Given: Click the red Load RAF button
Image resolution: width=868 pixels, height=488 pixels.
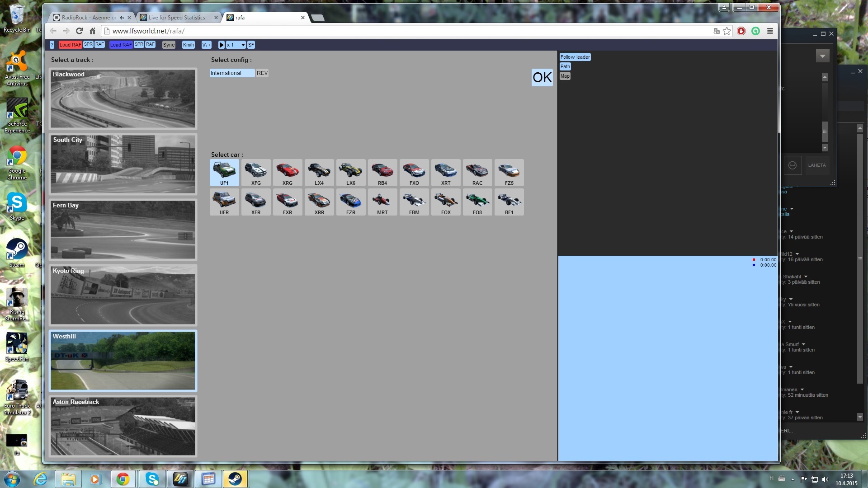Looking at the screenshot, I should (70, 45).
